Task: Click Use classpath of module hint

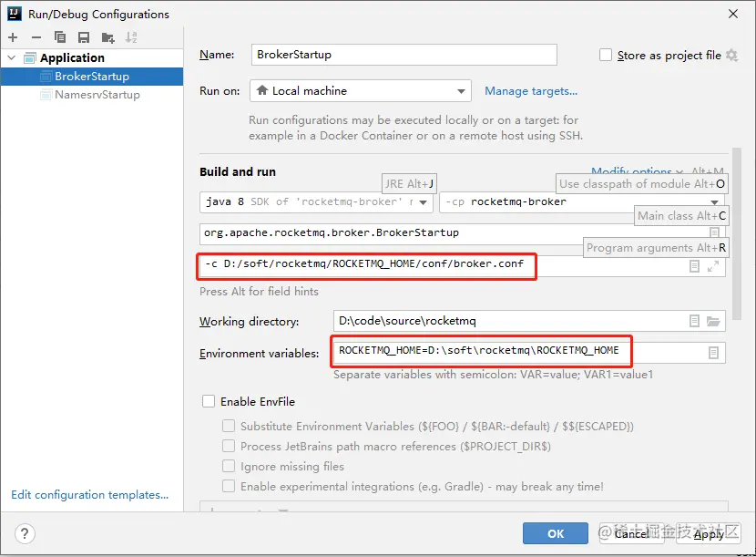Action: (642, 184)
